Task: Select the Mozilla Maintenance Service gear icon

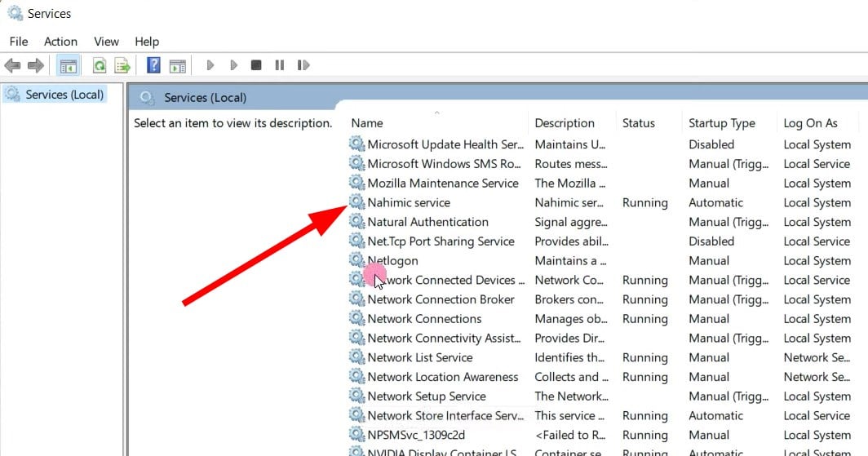Action: point(356,183)
